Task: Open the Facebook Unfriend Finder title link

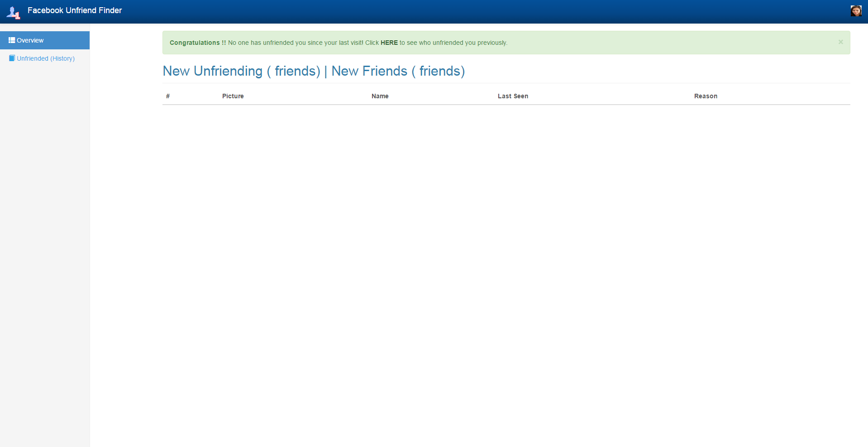Action: click(x=75, y=10)
